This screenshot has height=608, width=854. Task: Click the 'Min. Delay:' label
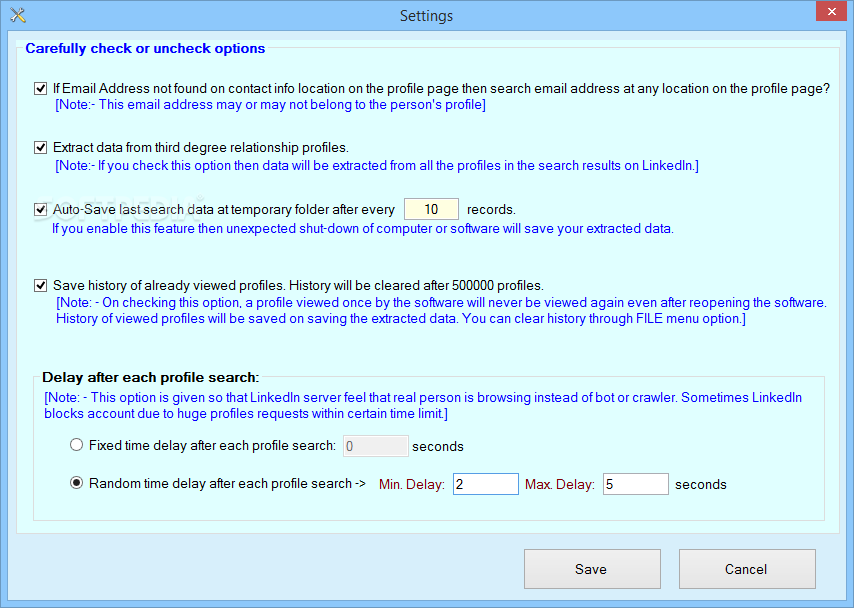pyautogui.click(x=412, y=484)
